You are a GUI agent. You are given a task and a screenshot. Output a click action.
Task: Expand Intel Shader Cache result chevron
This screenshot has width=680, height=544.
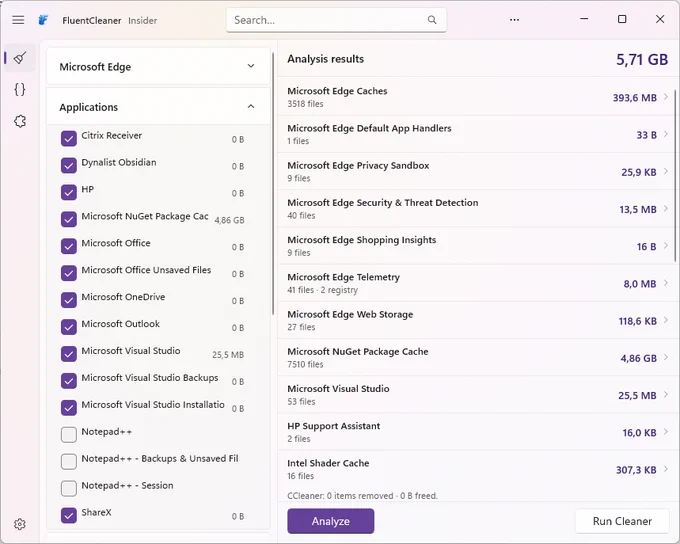666,469
